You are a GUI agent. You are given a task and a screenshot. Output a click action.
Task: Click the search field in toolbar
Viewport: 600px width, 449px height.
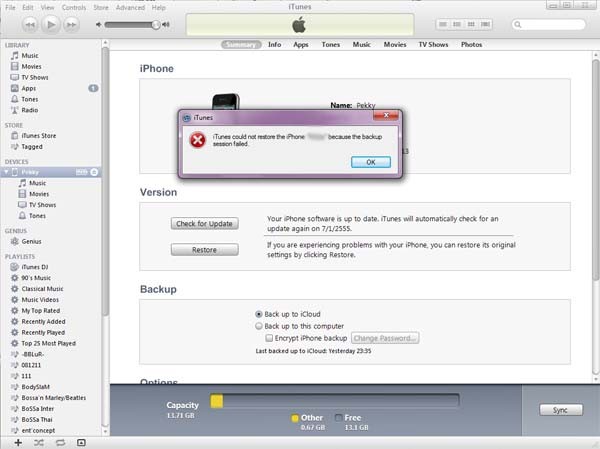(549, 24)
